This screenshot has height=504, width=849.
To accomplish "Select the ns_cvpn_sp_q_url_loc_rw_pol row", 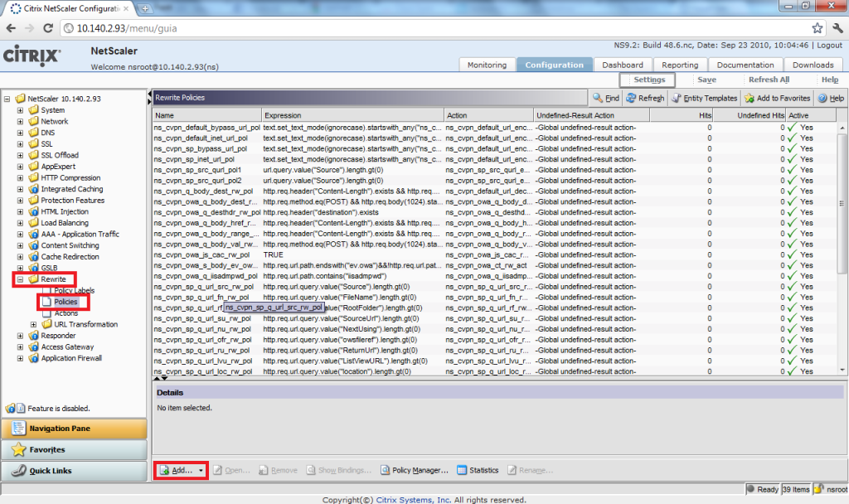I will click(x=495, y=372).
